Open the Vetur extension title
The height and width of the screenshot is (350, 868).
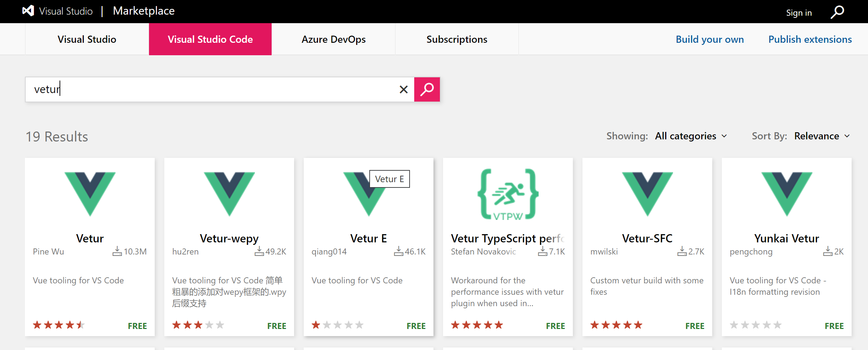pyautogui.click(x=90, y=238)
